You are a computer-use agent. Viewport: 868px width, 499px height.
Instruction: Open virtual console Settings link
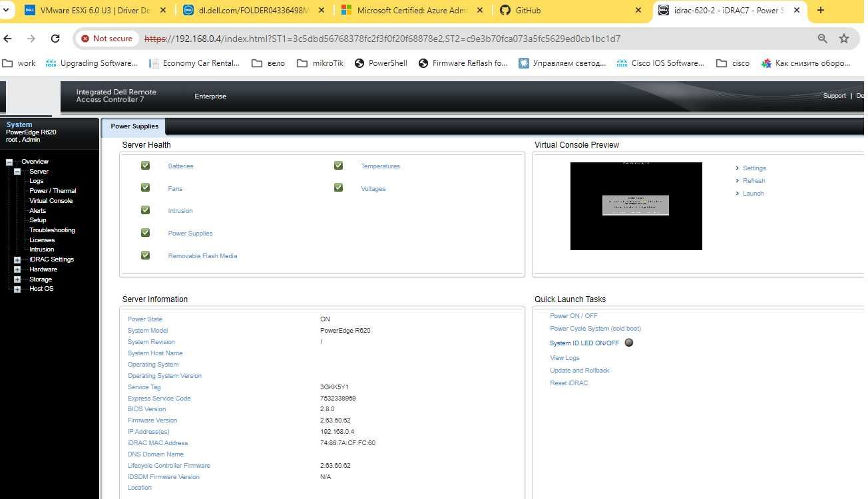click(x=754, y=168)
